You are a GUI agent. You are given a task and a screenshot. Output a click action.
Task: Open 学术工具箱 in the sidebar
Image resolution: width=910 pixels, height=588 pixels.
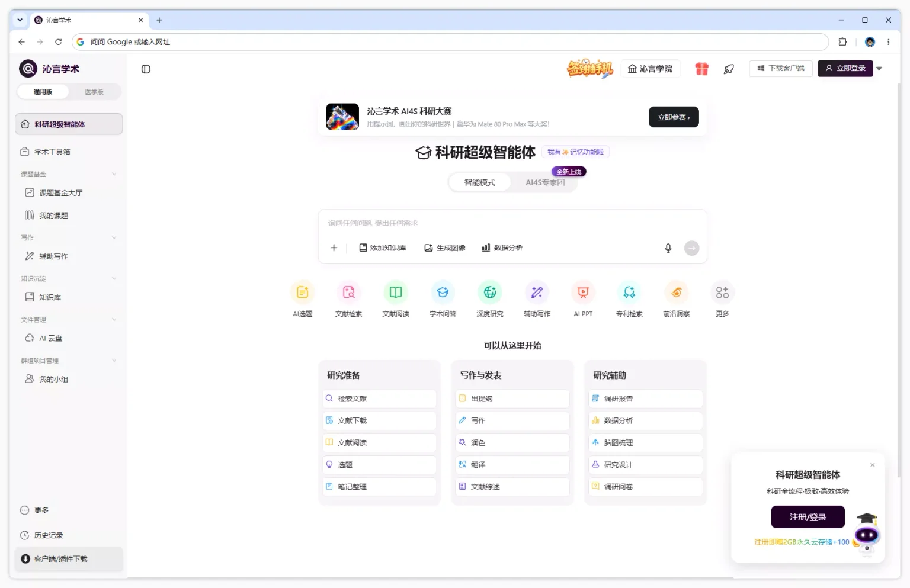[69, 152]
